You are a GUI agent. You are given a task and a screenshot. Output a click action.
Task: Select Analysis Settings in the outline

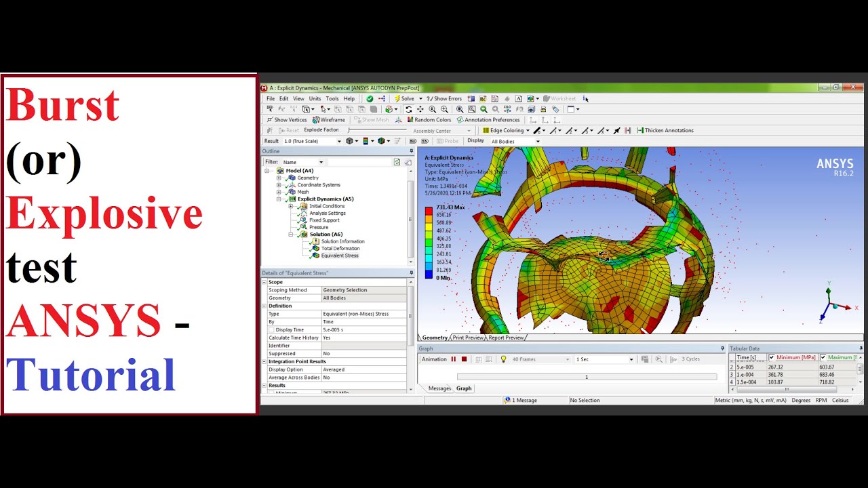pyautogui.click(x=328, y=213)
